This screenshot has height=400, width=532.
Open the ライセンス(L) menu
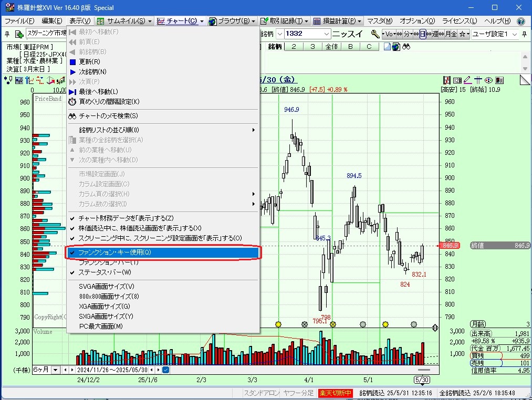click(460, 21)
